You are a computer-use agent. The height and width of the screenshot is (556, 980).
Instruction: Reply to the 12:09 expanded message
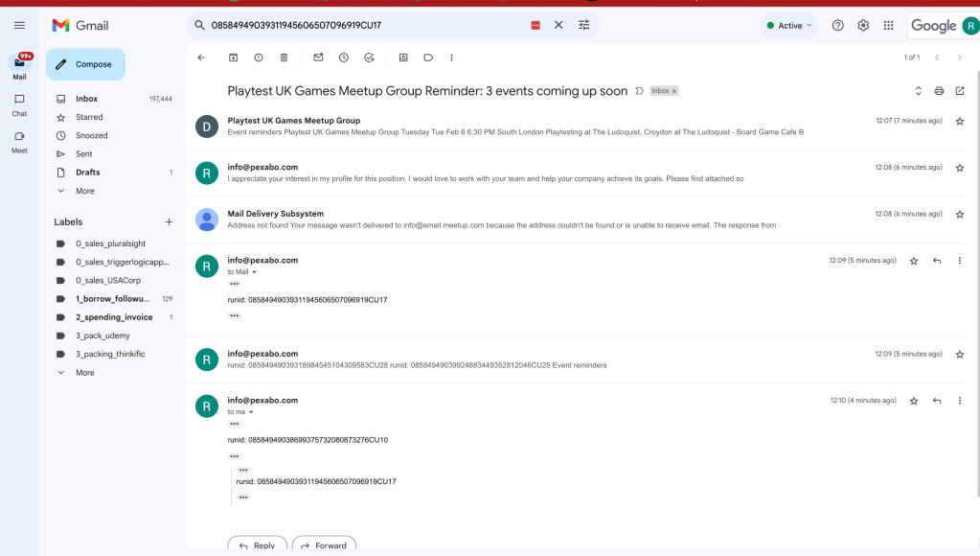[937, 261]
